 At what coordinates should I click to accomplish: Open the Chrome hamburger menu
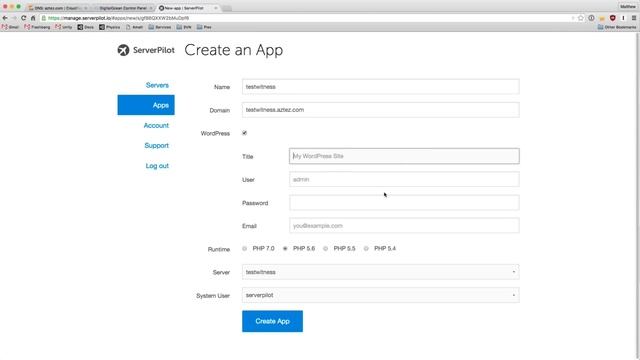pos(633,18)
